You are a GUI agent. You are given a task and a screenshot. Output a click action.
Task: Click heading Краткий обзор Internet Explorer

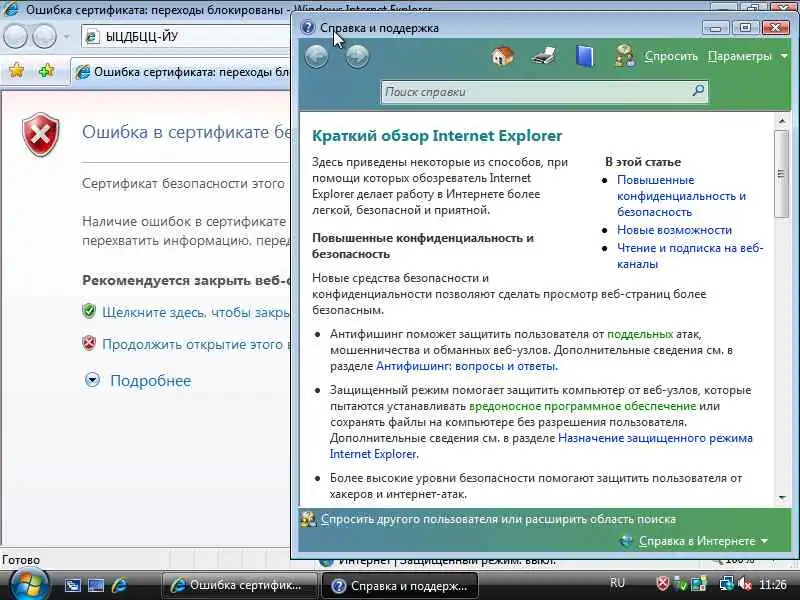click(x=437, y=136)
